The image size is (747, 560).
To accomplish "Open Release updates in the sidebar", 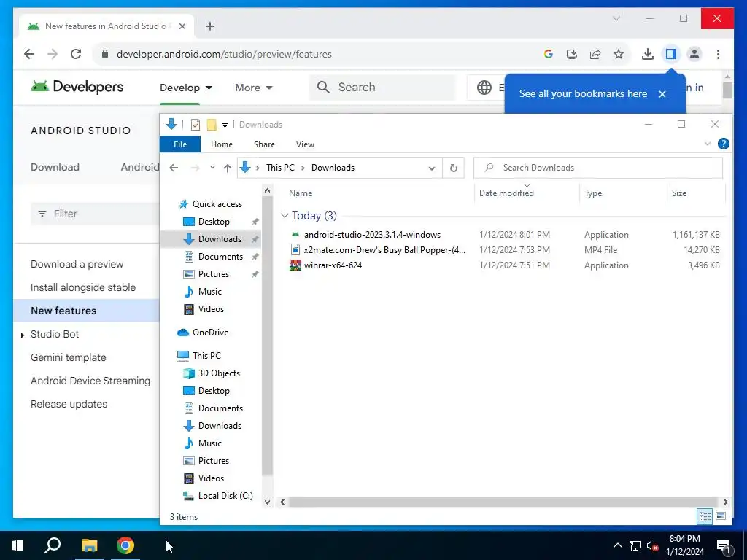I will pyautogui.click(x=69, y=404).
